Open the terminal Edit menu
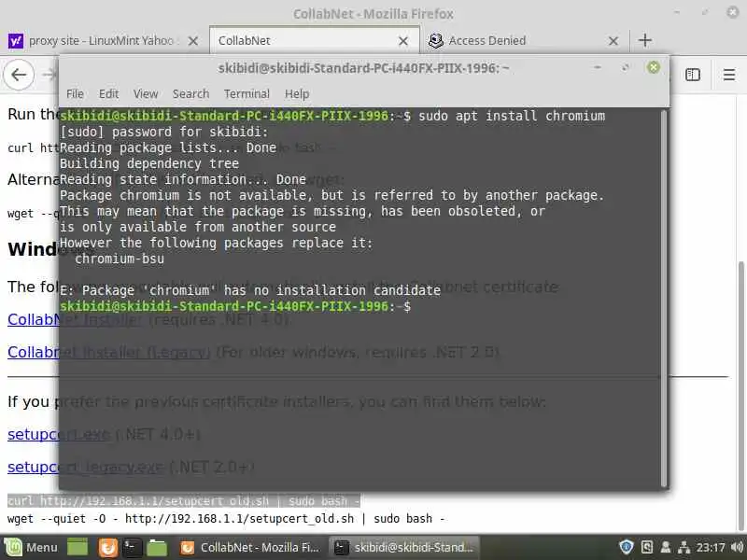Screen dimensions: 747x560 108,94
